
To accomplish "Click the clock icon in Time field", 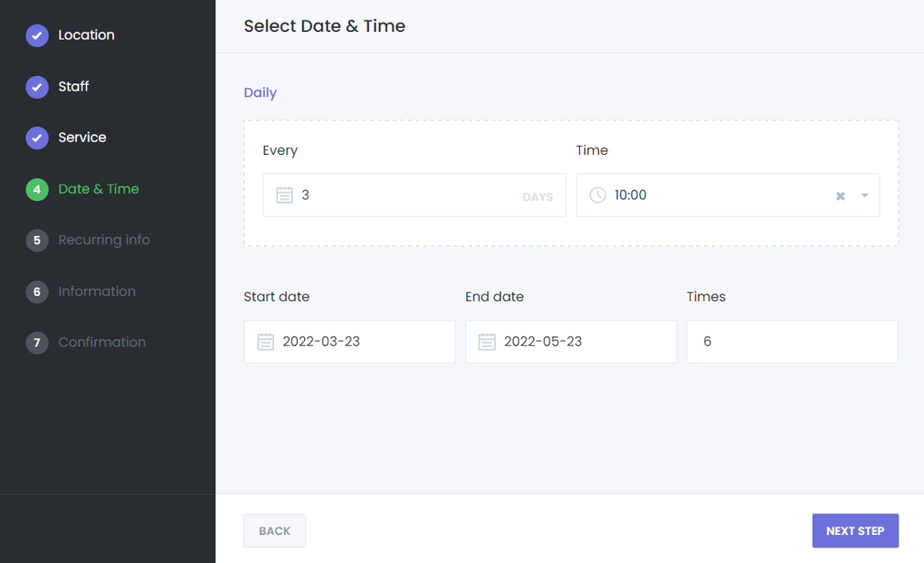I will [x=598, y=195].
